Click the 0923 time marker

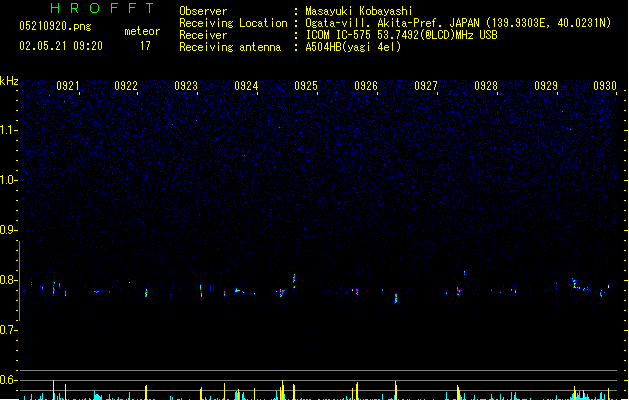pyautogui.click(x=186, y=86)
